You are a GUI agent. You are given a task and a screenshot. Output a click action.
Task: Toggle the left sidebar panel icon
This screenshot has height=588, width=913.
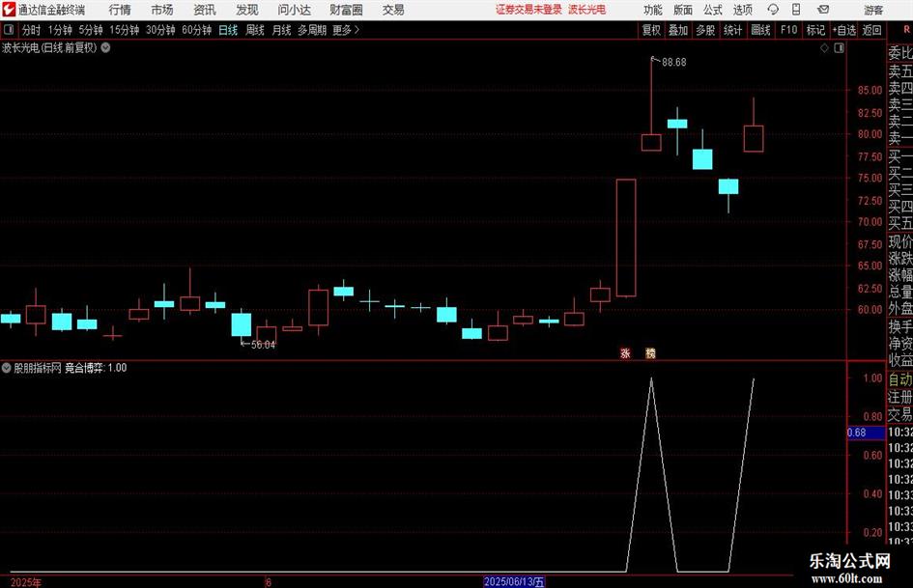pos(9,30)
